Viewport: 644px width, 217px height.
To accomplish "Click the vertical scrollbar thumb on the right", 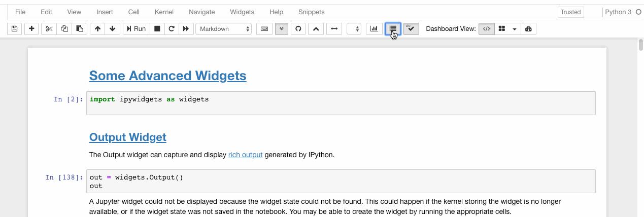I will (640, 45).
